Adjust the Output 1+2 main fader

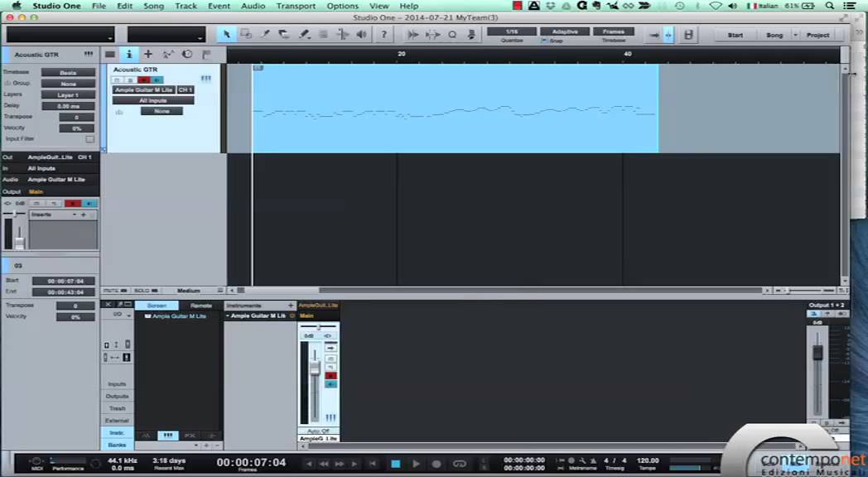coord(817,353)
